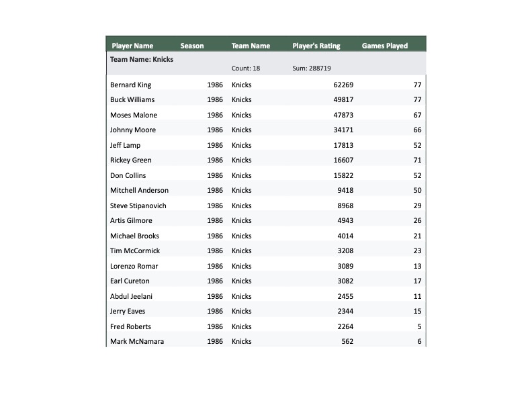
Task: Click the Season column header
Action: click(192, 46)
